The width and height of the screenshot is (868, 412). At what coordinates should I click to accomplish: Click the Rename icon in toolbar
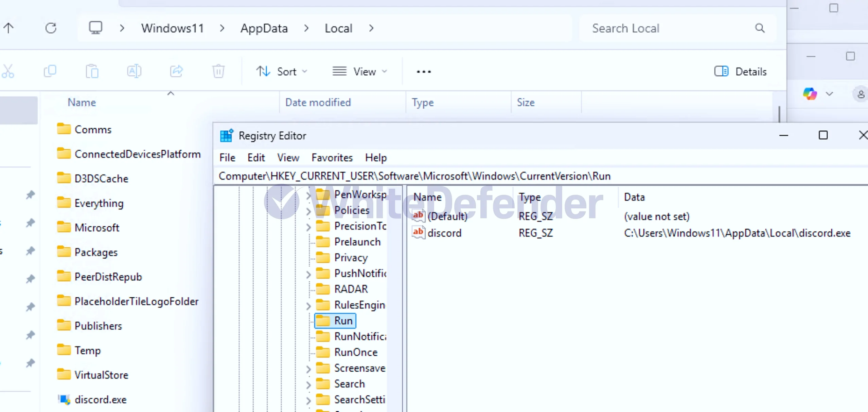[134, 71]
